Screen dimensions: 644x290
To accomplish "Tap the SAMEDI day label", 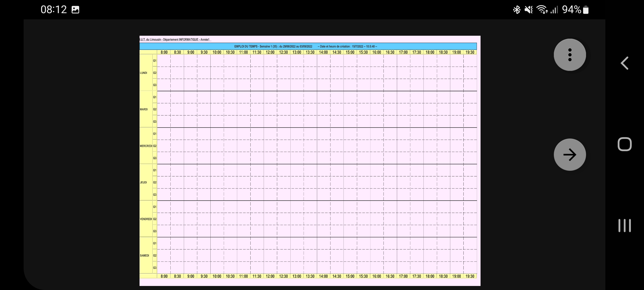I will coord(144,255).
